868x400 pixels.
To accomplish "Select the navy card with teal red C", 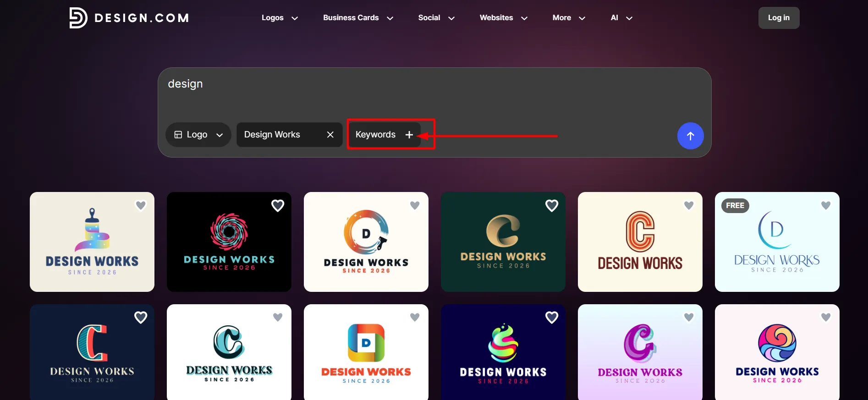I will point(92,352).
